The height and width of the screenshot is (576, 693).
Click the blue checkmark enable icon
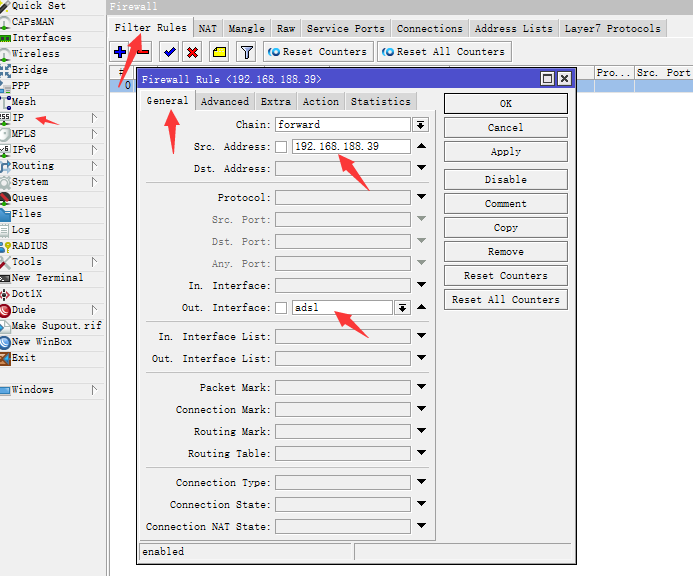(x=169, y=52)
